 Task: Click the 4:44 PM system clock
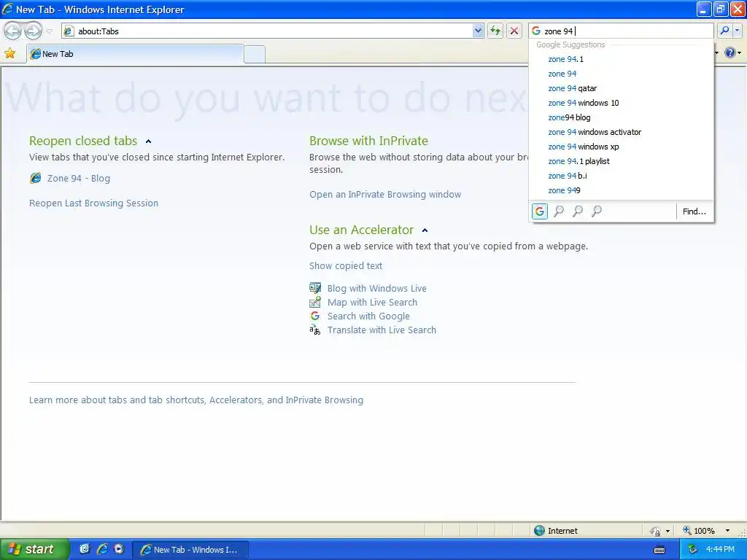click(720, 550)
